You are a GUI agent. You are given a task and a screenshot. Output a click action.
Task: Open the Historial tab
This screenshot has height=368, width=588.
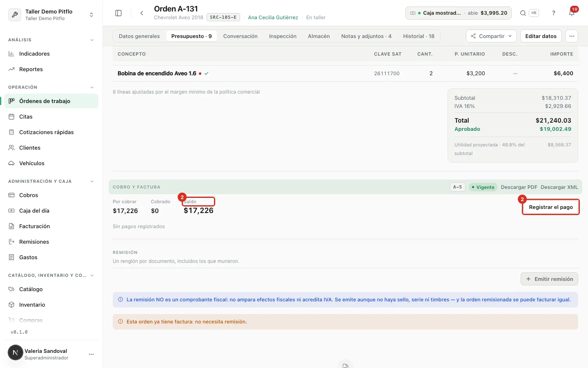click(x=419, y=36)
